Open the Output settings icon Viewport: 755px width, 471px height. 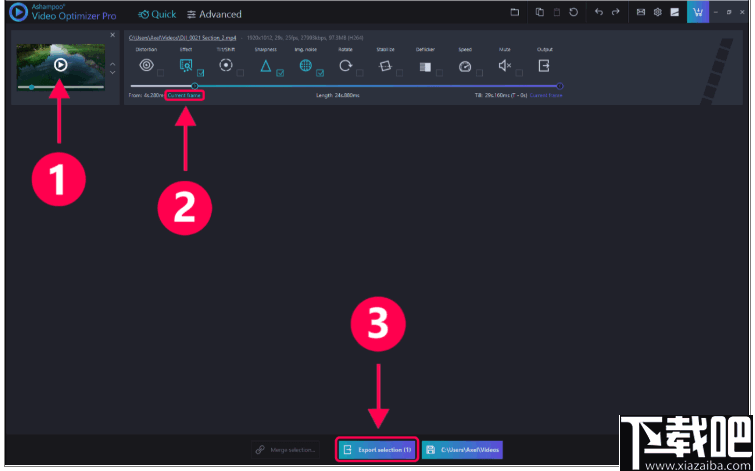coord(544,65)
